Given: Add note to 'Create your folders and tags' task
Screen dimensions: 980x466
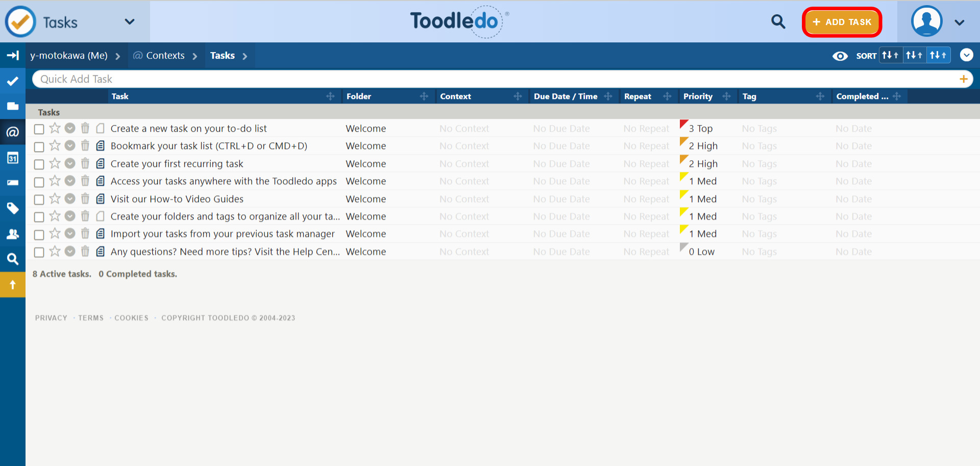Looking at the screenshot, I should 101,216.
